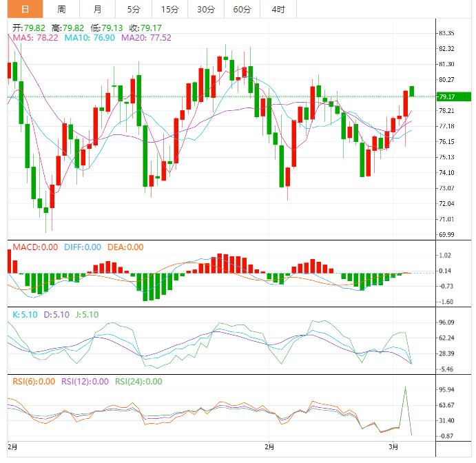Click the -1.60 MACD axis value
Screen dimensions: 476x463
tap(446, 302)
